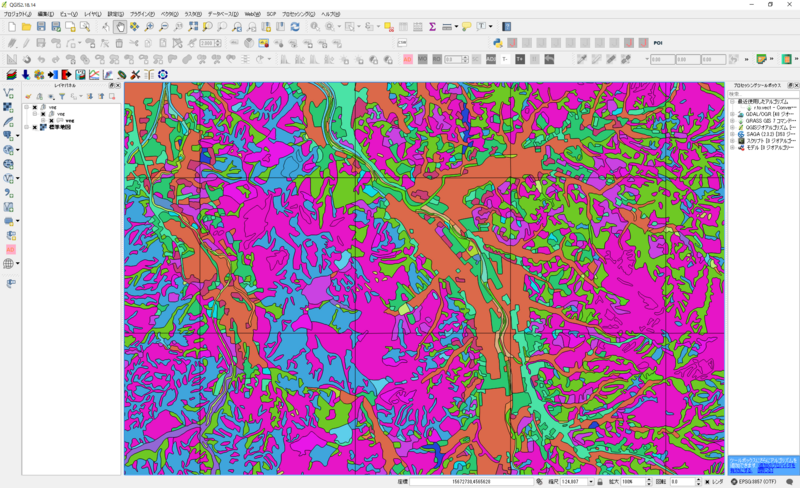Open a project using the yellow folder icon

pos(27,27)
